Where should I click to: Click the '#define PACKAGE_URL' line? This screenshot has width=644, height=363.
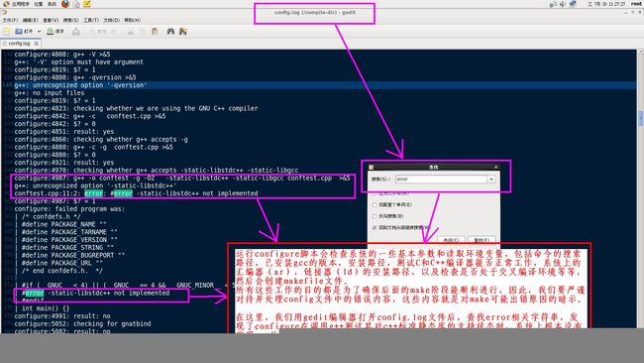(61, 263)
